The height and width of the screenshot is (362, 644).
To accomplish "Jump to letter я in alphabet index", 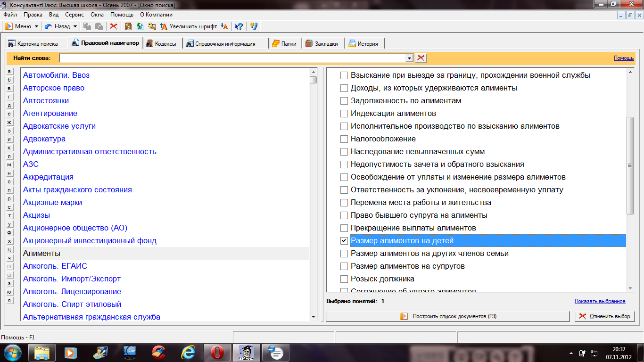I will tap(9, 300).
